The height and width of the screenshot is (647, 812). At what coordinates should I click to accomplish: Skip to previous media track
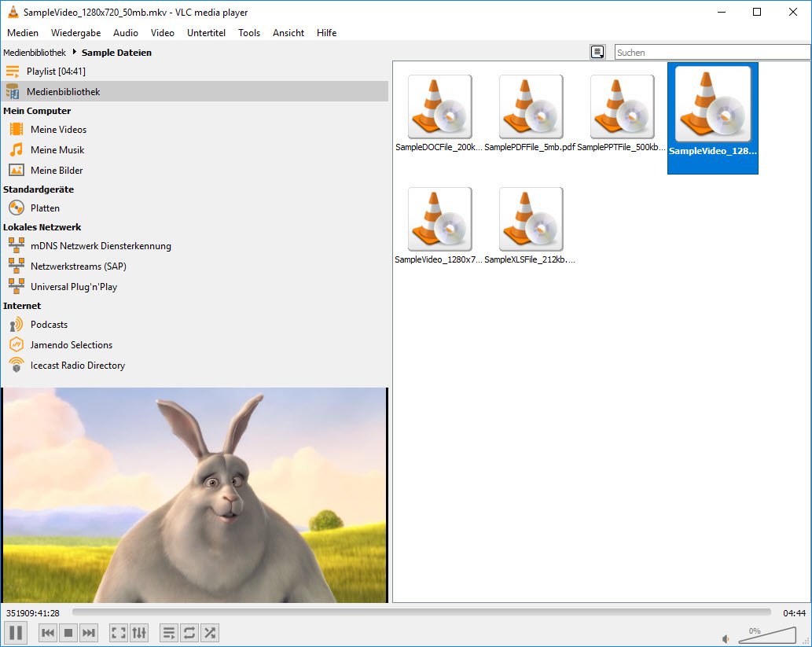click(x=48, y=632)
